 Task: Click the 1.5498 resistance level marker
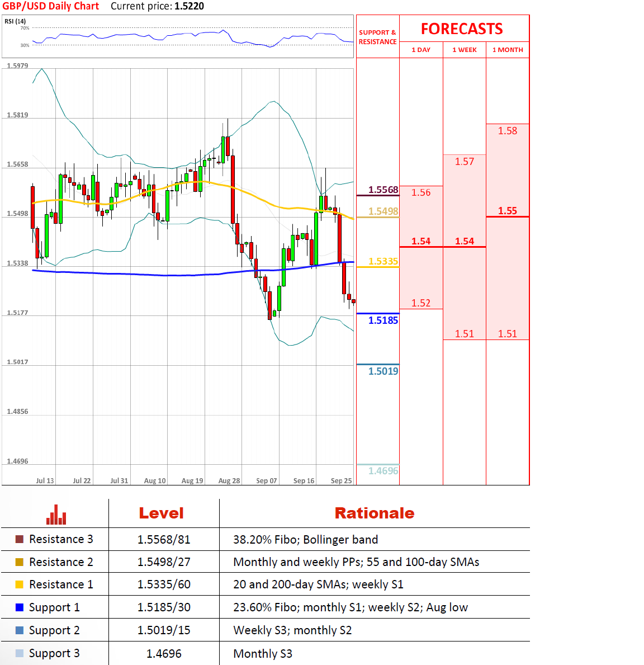383,211
